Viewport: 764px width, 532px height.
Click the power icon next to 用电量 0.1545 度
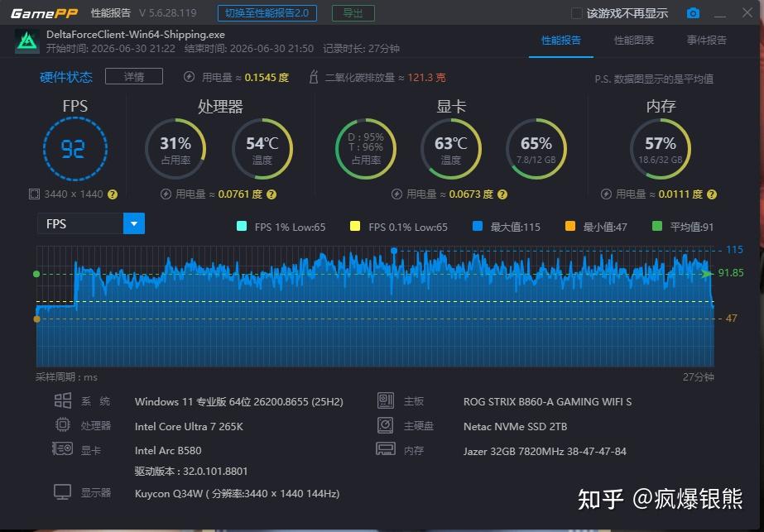point(189,77)
